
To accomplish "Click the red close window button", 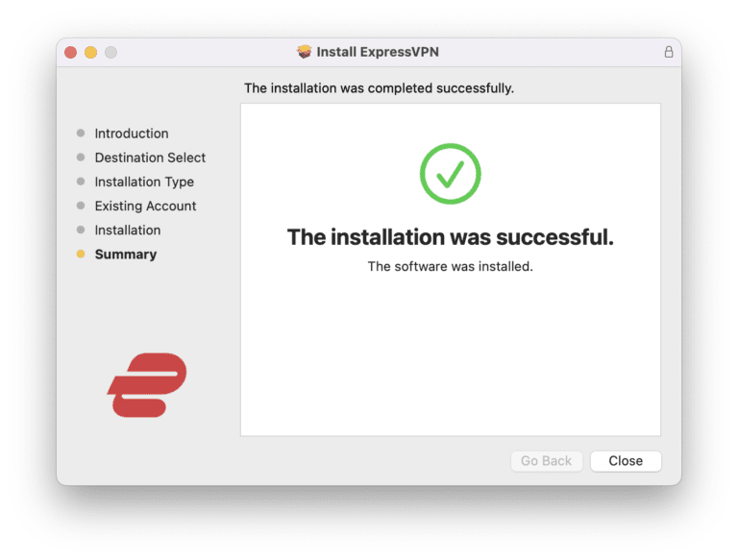I will tap(70, 52).
